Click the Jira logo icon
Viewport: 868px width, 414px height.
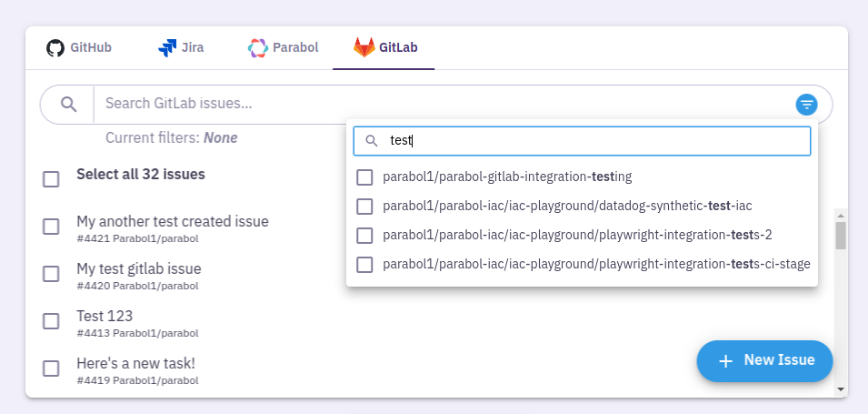167,47
